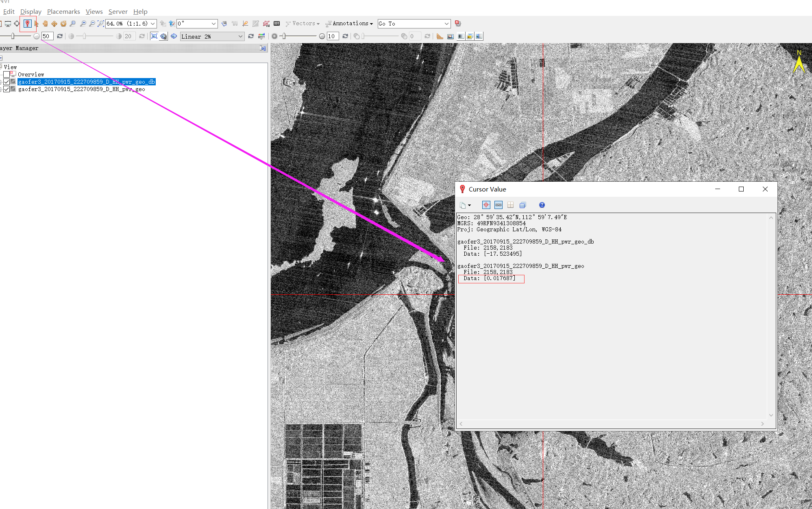Viewport: 812px width, 509px height.
Task: Click the Cursor Value pin tool
Action: pos(27,24)
